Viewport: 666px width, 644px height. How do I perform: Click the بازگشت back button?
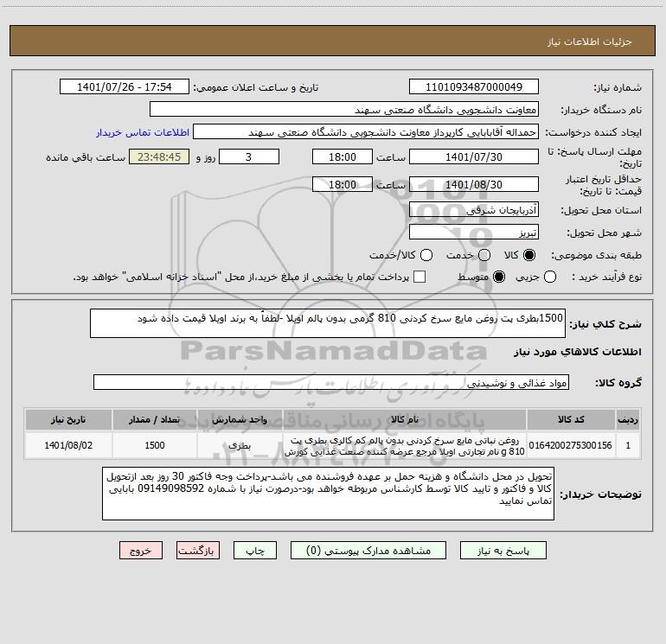(198, 551)
